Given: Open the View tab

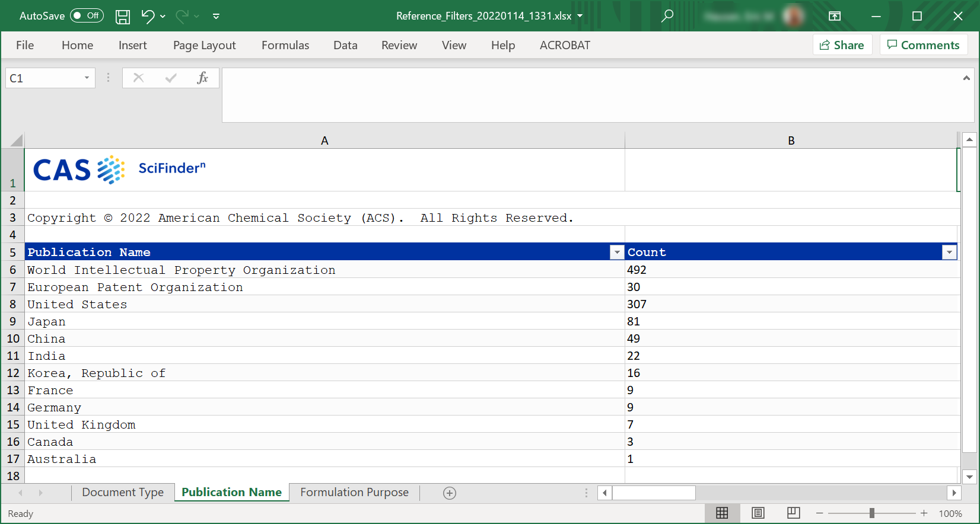Looking at the screenshot, I should pos(454,45).
